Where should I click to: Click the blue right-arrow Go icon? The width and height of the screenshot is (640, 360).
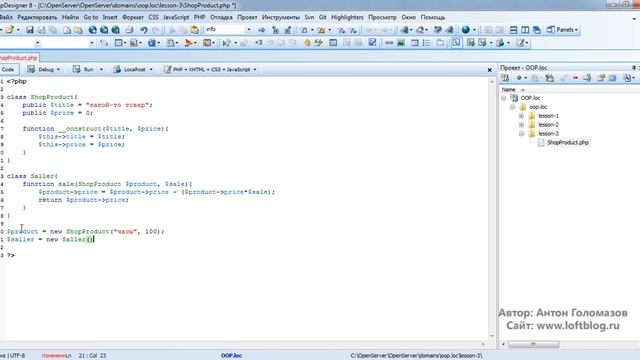point(262,30)
